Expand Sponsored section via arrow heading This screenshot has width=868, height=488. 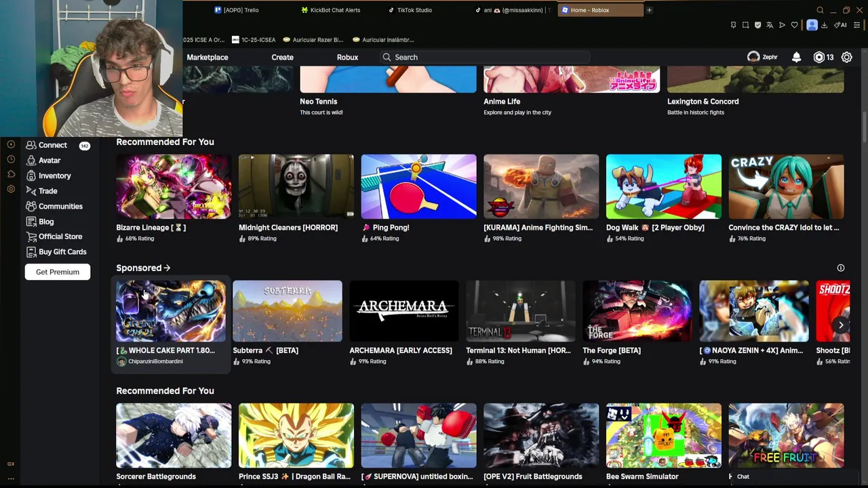coord(143,268)
